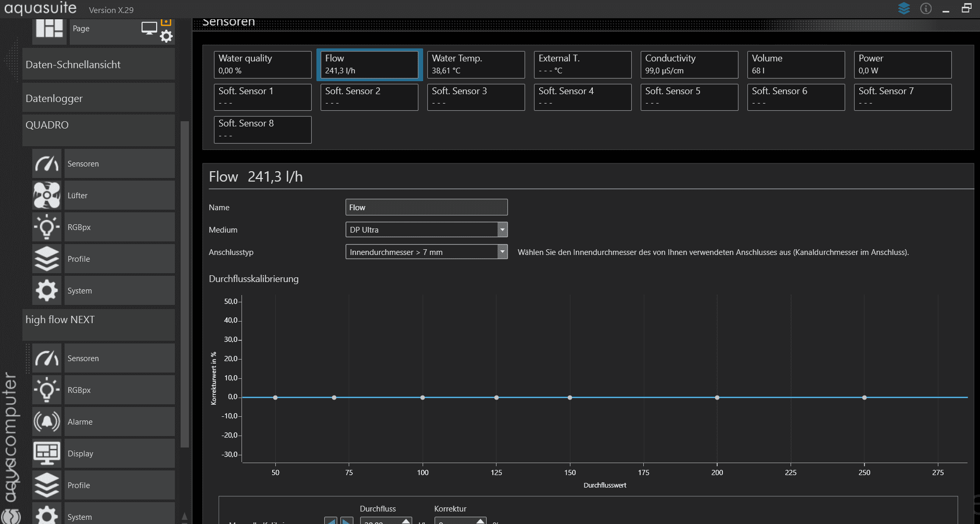Open the Datenlogger section

coord(98,98)
